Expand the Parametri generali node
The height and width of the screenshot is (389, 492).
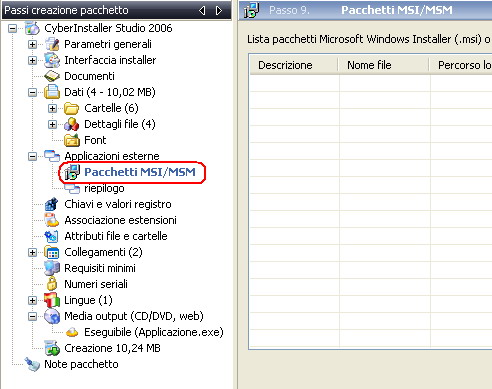[x=32, y=44]
